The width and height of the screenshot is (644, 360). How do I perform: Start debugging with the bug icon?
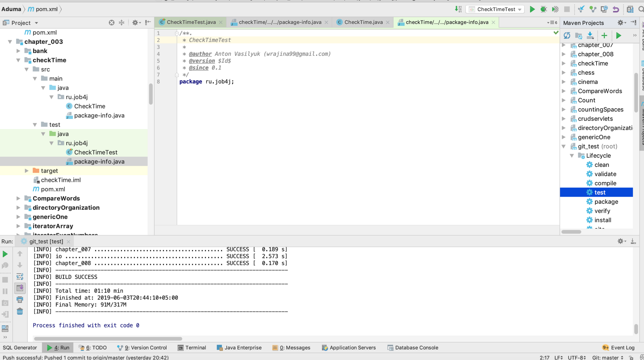[544, 9]
